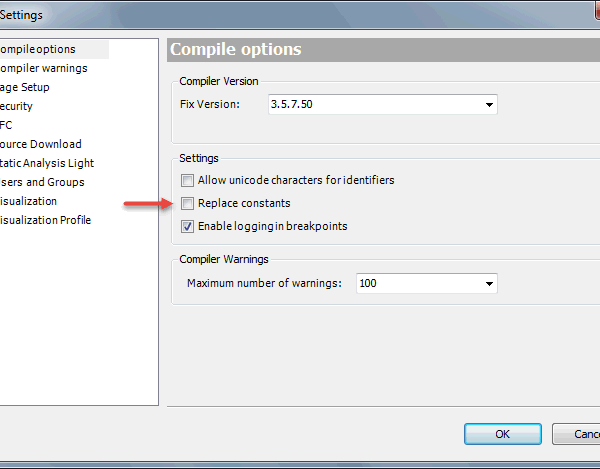Select Page Setup category
The height and width of the screenshot is (469, 600).
point(24,88)
